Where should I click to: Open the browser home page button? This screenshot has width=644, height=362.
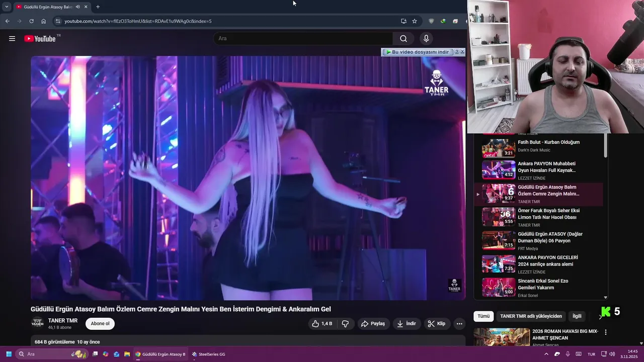(x=43, y=21)
